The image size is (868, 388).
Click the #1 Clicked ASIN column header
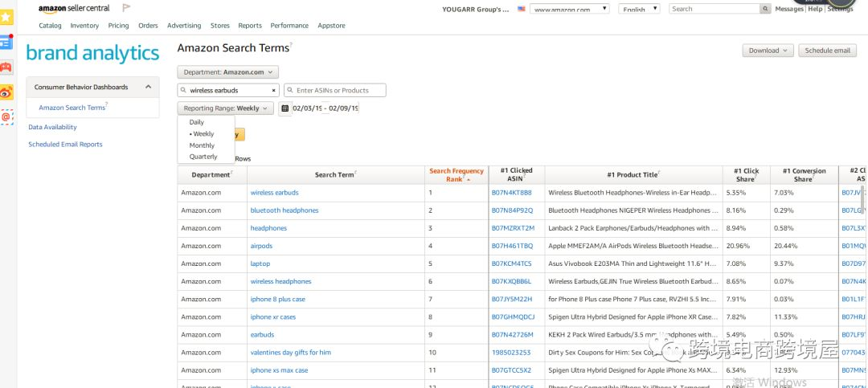[517, 175]
